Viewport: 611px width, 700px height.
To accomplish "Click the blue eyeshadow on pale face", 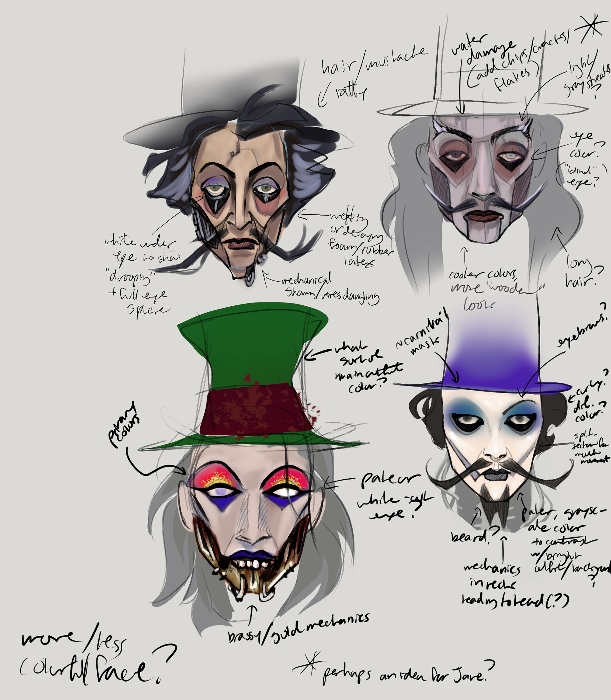I will [465, 408].
